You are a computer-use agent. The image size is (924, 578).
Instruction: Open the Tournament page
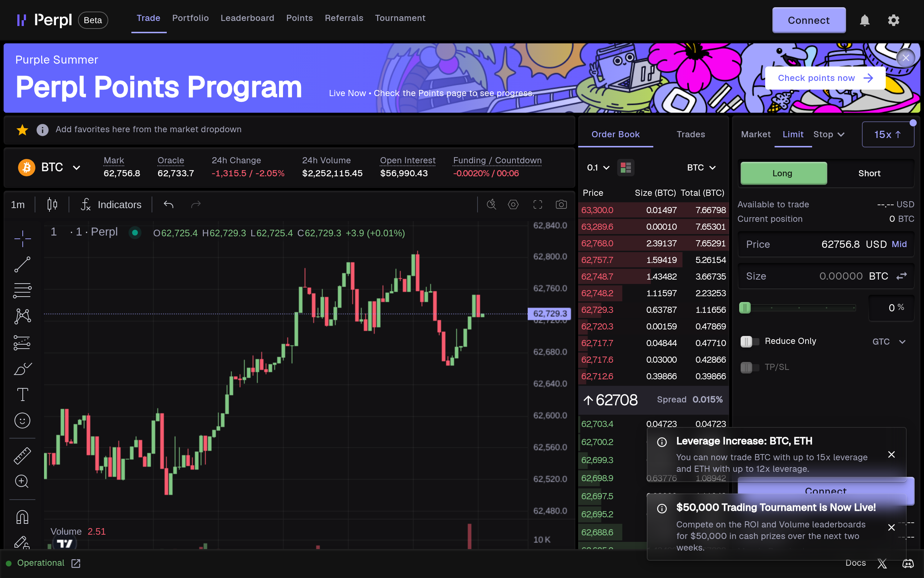[x=400, y=18]
